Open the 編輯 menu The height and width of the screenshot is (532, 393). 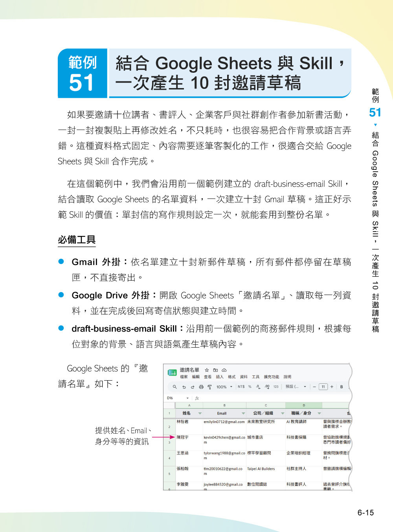pos(196,377)
